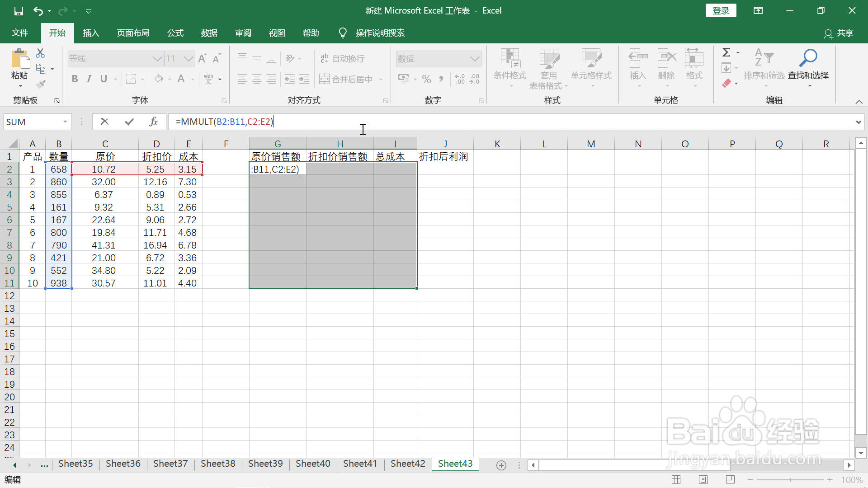
Task: Click the AutoSum sigma icon
Action: (x=726, y=52)
